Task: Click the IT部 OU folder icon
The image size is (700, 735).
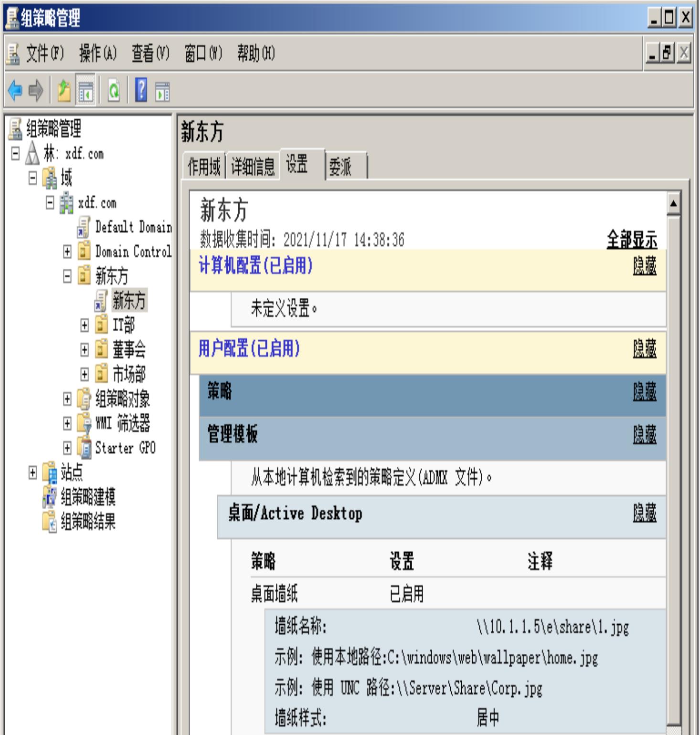Action: click(101, 325)
